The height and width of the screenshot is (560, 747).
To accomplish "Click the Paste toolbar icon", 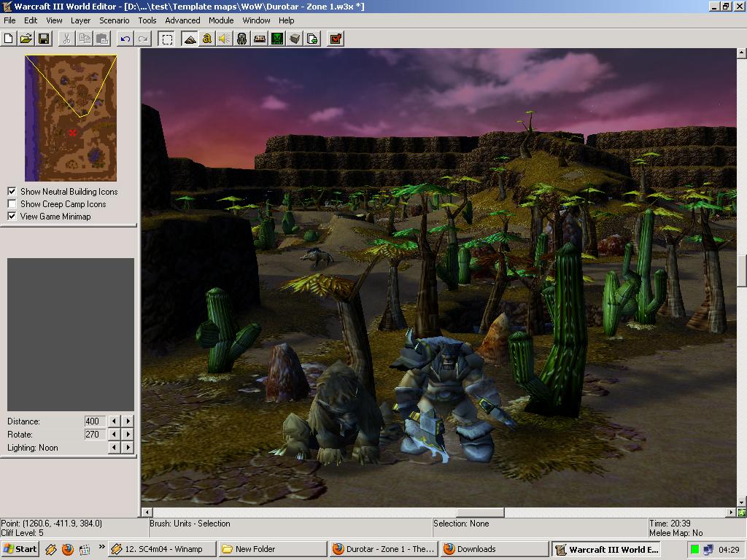I will pos(102,39).
